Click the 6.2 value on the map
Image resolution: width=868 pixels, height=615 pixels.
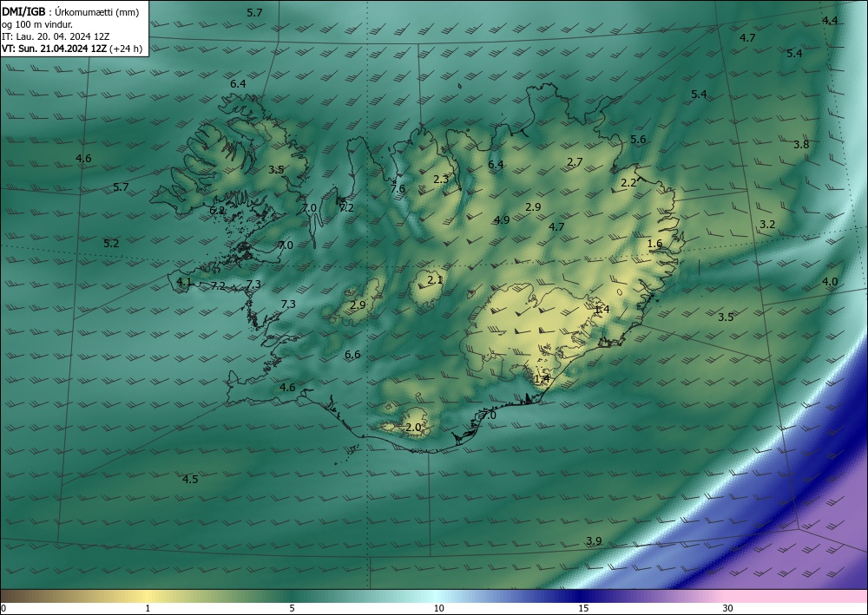[x=218, y=210]
